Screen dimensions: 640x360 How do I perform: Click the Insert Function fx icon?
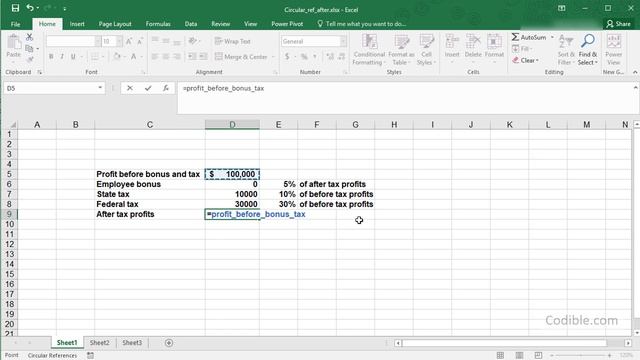pyautogui.click(x=166, y=88)
